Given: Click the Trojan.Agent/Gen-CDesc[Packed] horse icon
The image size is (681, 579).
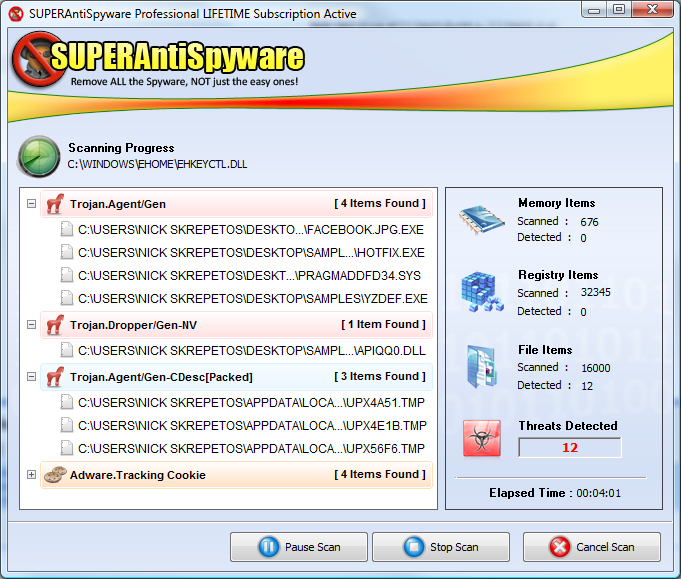Looking at the screenshot, I should click(55, 377).
